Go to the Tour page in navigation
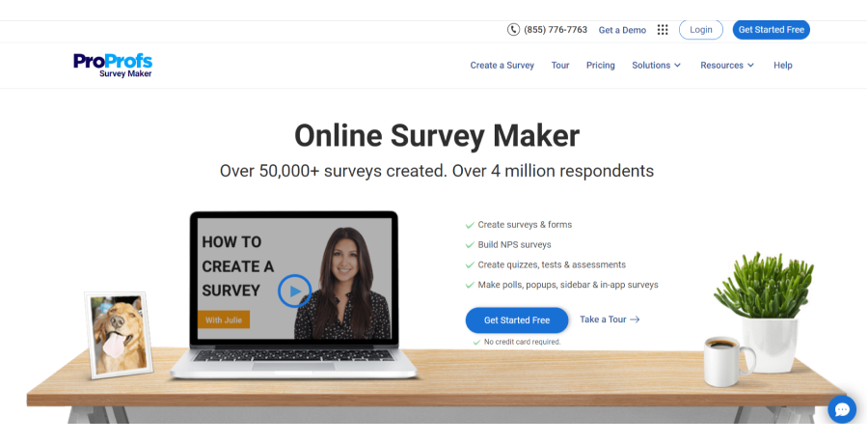The height and width of the screenshot is (444, 868). 560,66
